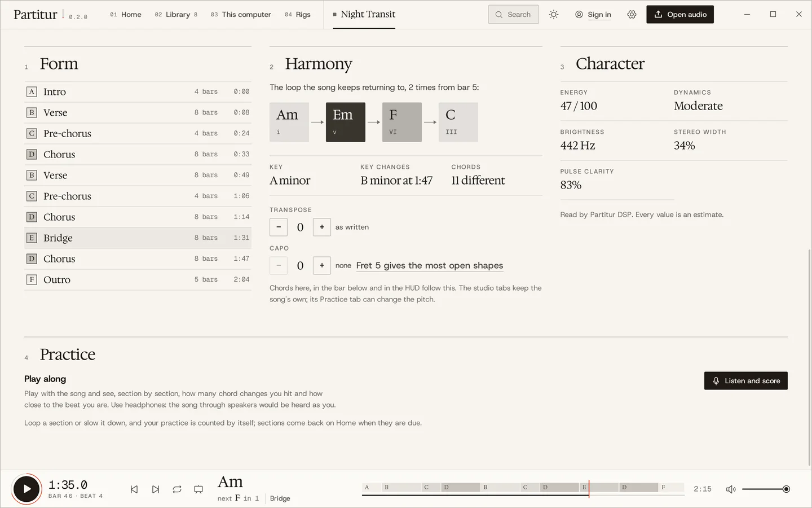The height and width of the screenshot is (508, 812).
Task: Toggle the light/dark theme sun icon
Action: click(x=554, y=15)
